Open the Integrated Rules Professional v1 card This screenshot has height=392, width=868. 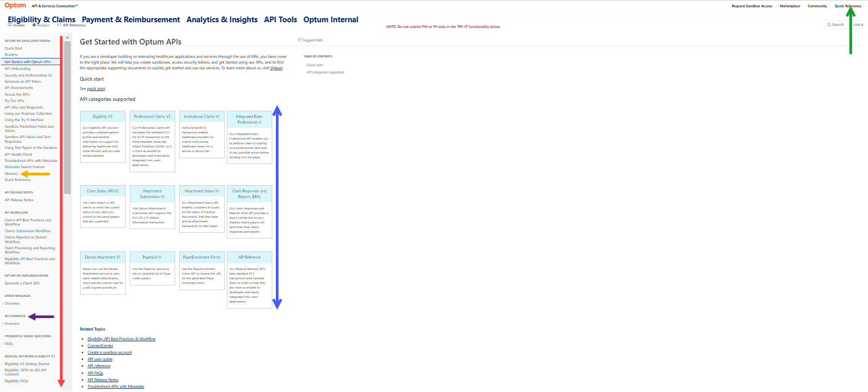(250, 138)
